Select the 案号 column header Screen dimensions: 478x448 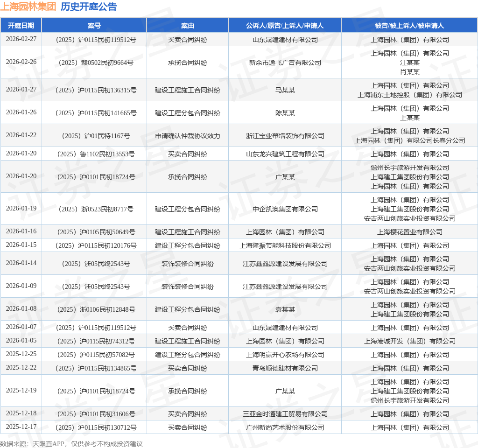tap(94, 26)
